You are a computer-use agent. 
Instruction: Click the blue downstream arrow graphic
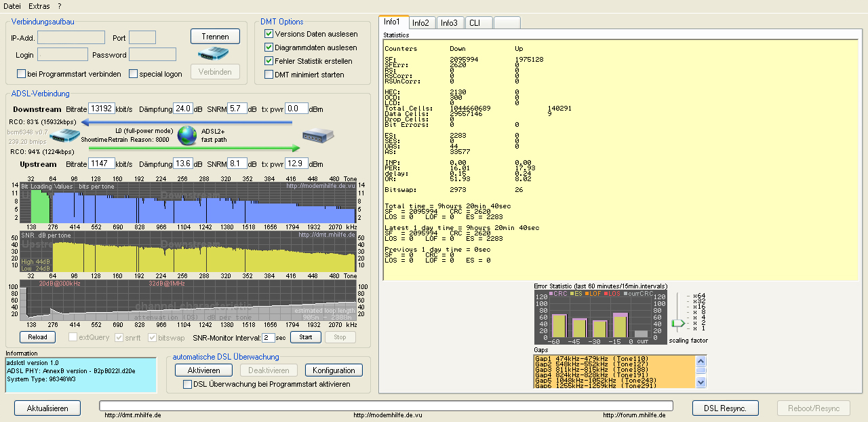(186, 123)
